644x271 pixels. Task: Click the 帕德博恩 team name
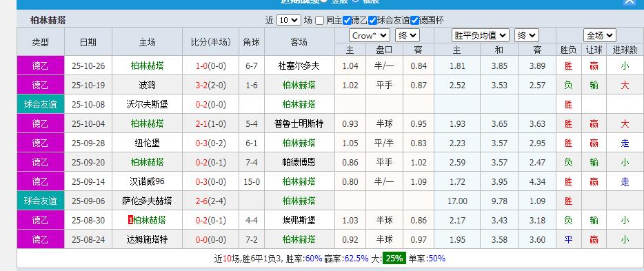299,162
